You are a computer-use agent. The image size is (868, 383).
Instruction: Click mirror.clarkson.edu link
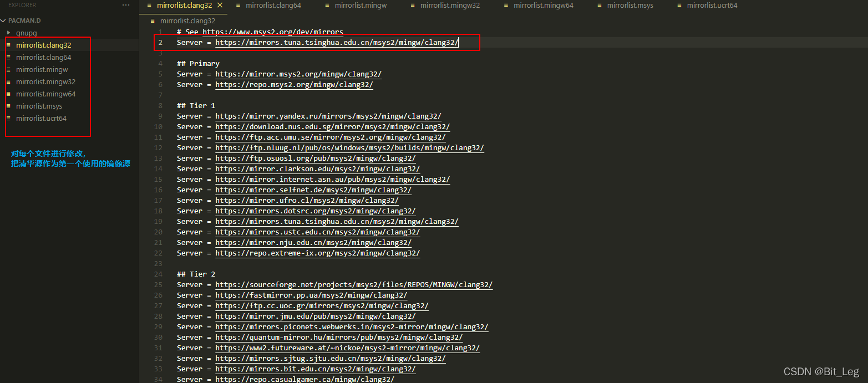click(x=318, y=168)
